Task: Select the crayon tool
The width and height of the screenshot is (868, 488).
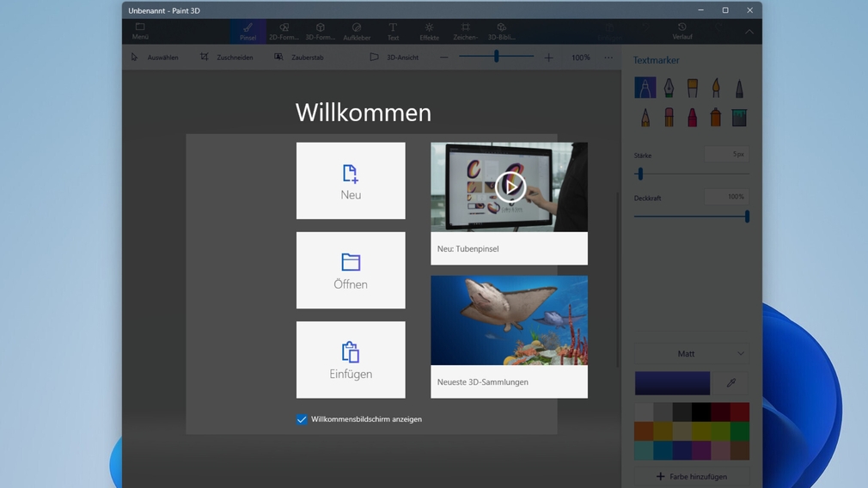Action: [693, 118]
